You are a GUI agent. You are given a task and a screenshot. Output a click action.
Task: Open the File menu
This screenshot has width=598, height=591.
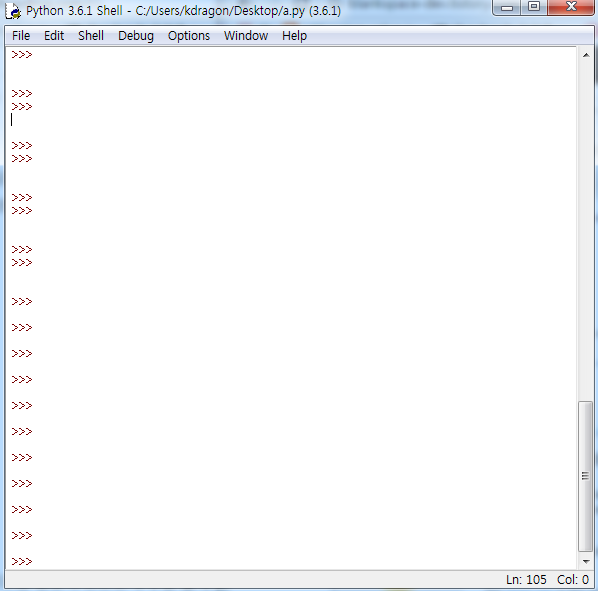click(21, 36)
